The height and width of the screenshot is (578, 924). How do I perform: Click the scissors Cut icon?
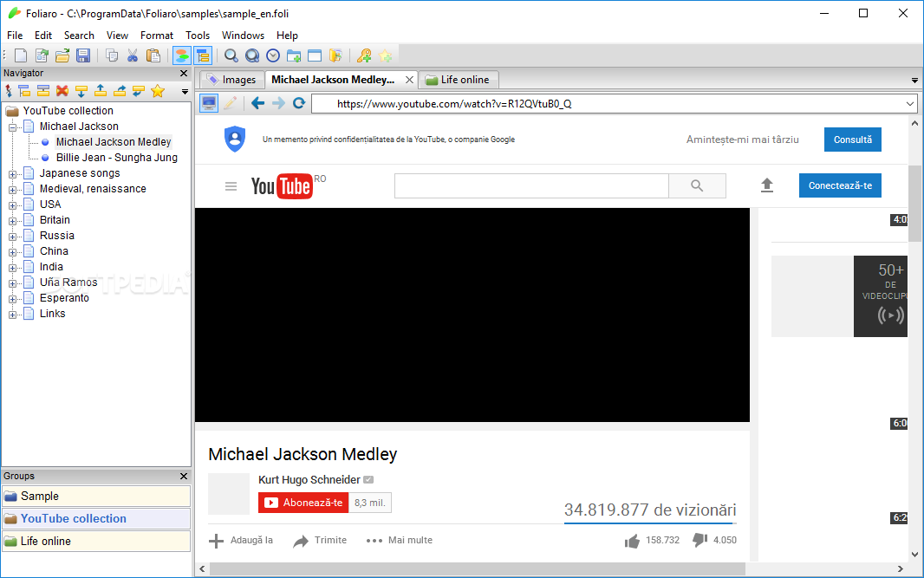[133, 55]
